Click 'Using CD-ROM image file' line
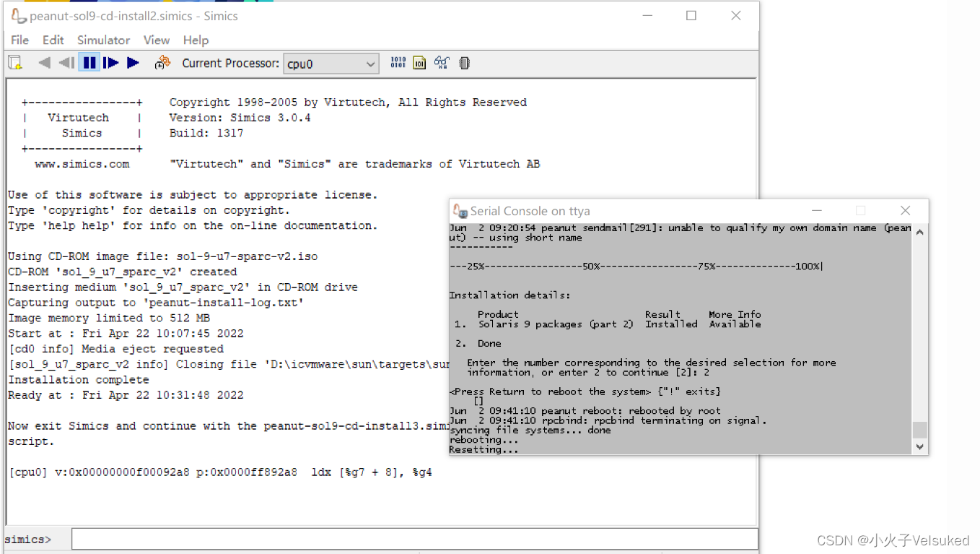 tap(162, 256)
